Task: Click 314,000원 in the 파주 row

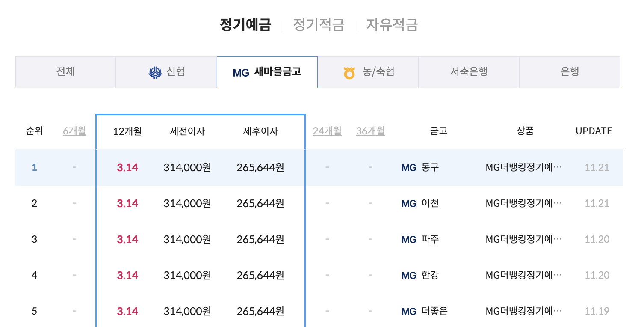Action: point(187,240)
